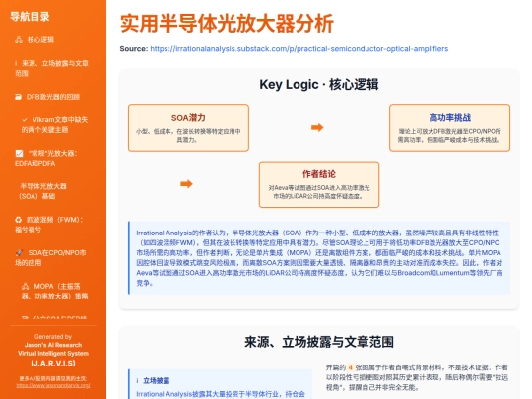Click the 立场披露 sub-heading text

156,381
